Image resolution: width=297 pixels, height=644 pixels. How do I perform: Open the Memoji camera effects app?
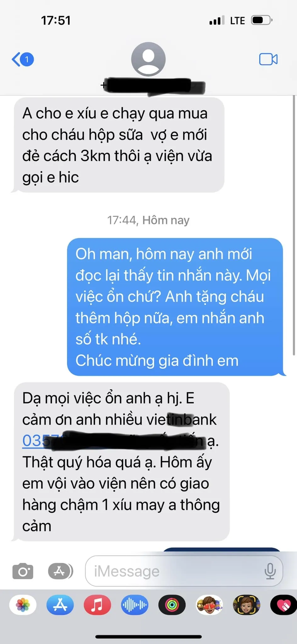246,605
